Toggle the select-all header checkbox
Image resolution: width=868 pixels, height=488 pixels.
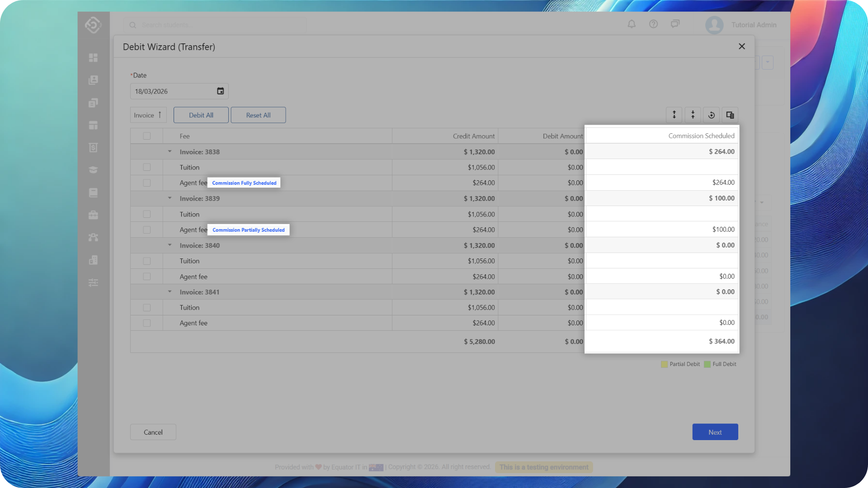146,136
